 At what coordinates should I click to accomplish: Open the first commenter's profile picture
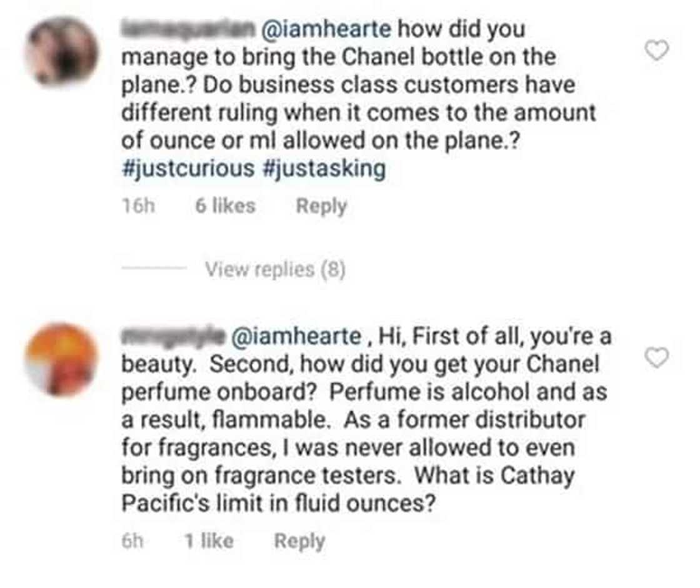[x=61, y=52]
